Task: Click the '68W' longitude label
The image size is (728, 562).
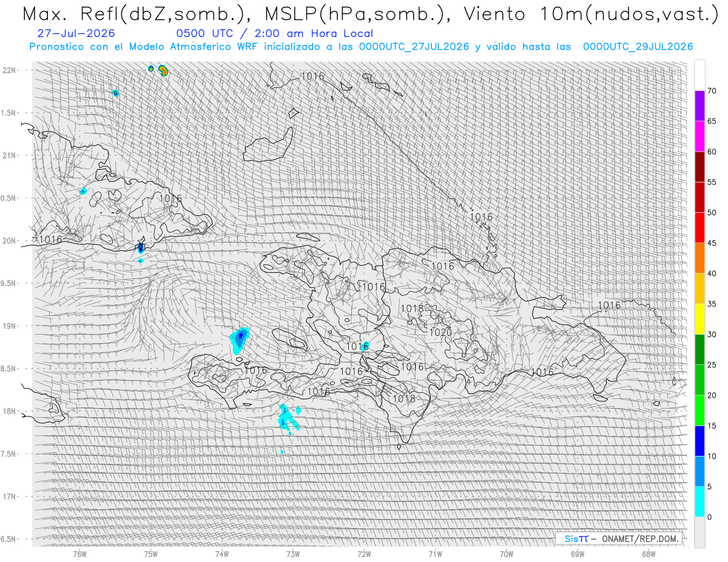Action: coord(648,554)
